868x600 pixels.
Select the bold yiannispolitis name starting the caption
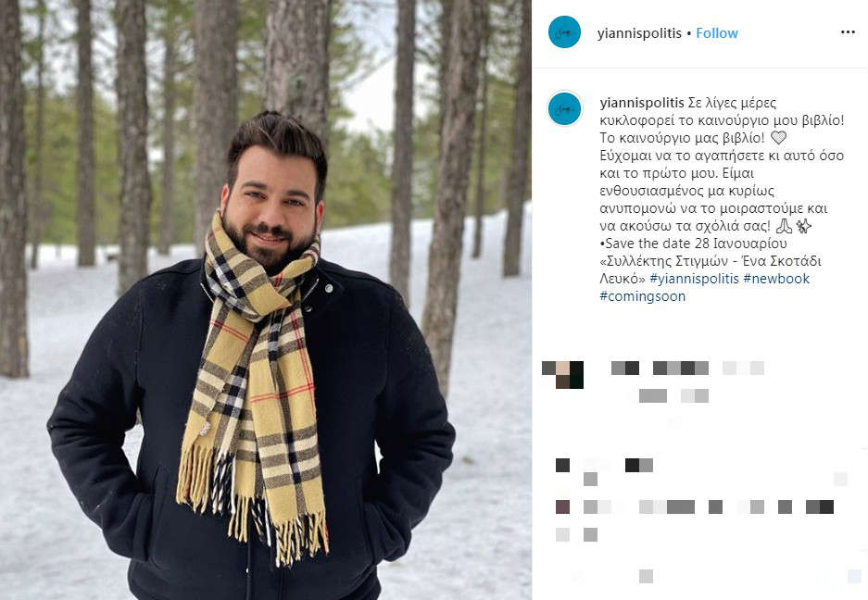tap(642, 103)
